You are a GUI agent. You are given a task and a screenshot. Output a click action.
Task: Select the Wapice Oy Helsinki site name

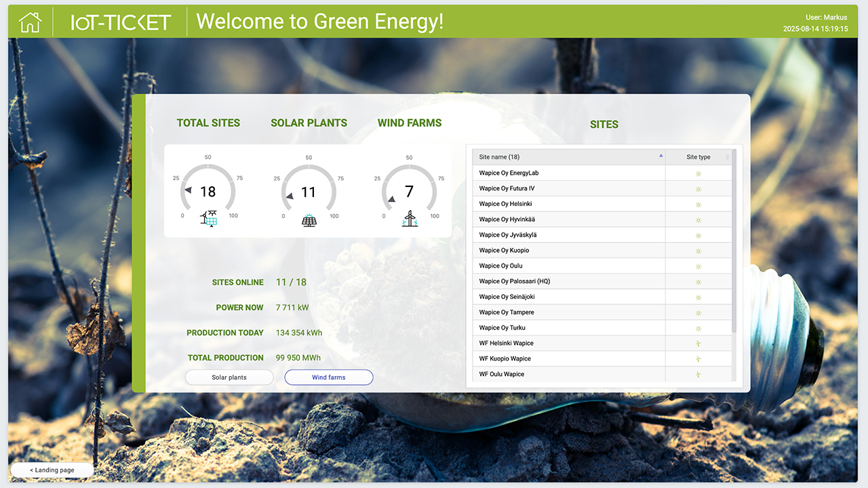click(505, 205)
